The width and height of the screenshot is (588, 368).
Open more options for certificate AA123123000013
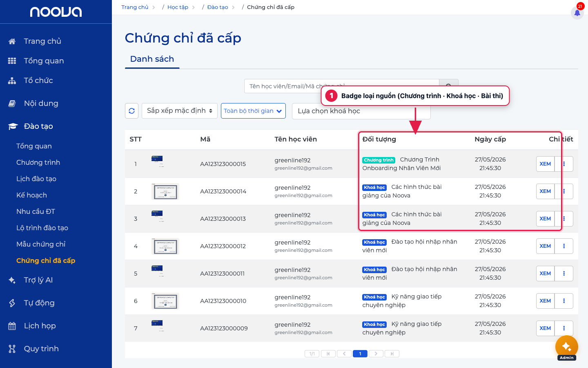click(564, 219)
